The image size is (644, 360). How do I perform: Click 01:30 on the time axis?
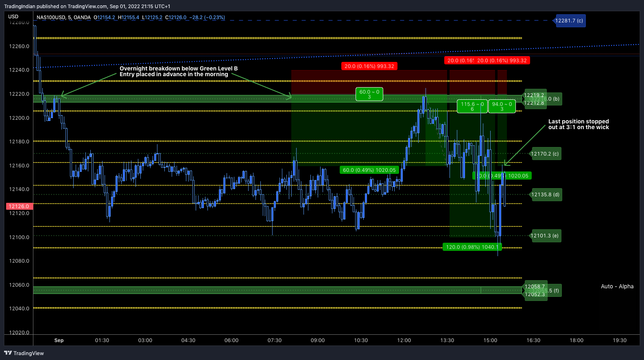point(102,340)
